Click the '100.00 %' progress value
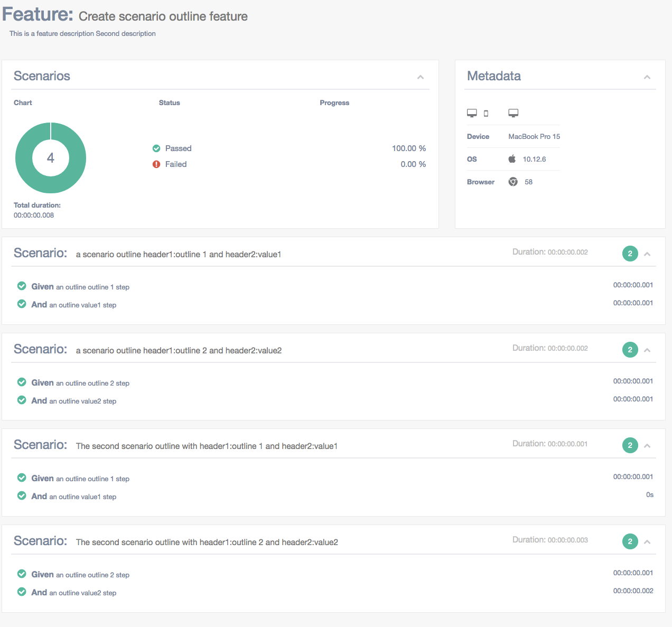Screen dimensions: 672x627 point(409,148)
